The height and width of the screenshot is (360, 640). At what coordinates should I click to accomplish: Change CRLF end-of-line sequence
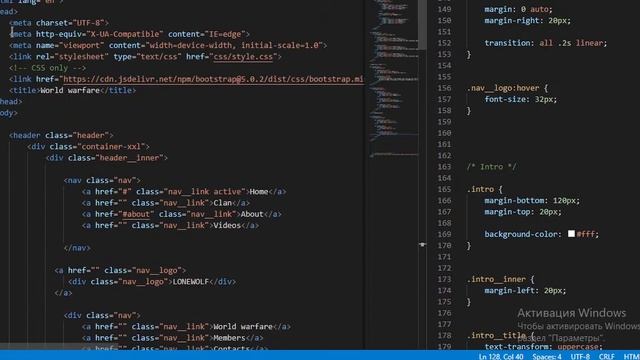(607, 356)
